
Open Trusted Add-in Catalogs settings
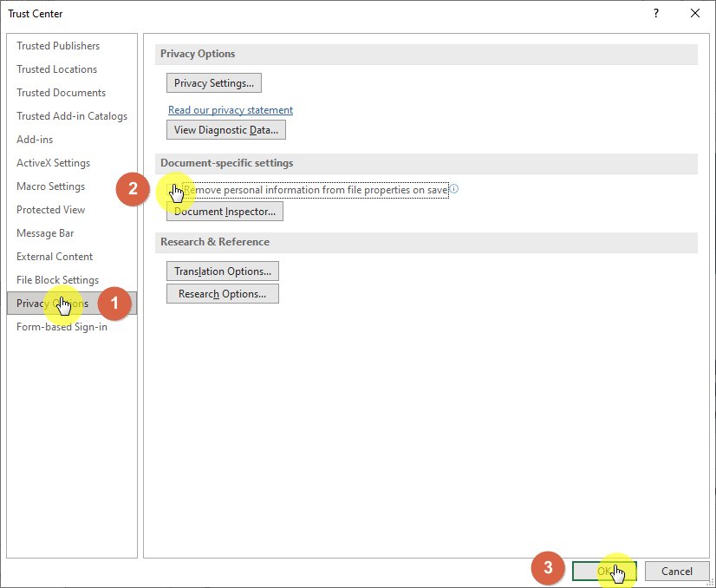72,116
